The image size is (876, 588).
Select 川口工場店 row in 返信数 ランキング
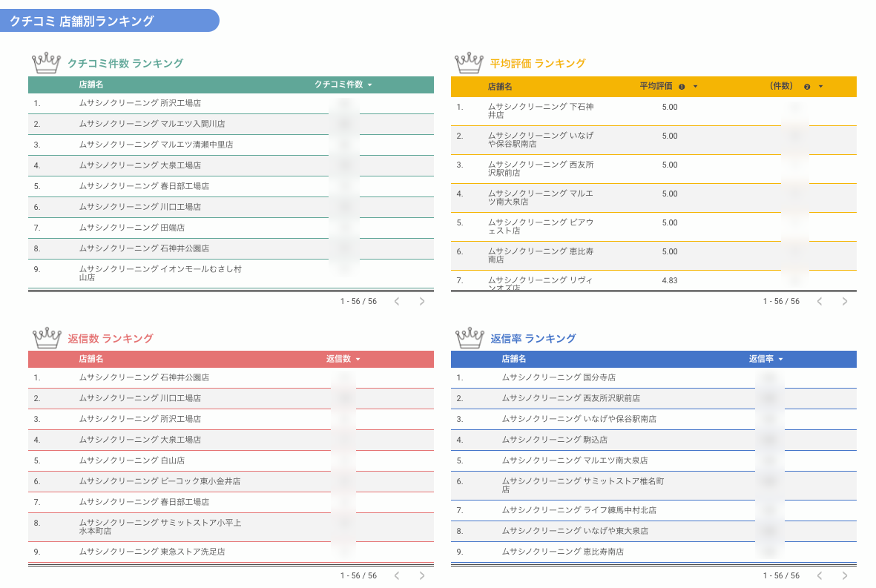coord(231,399)
